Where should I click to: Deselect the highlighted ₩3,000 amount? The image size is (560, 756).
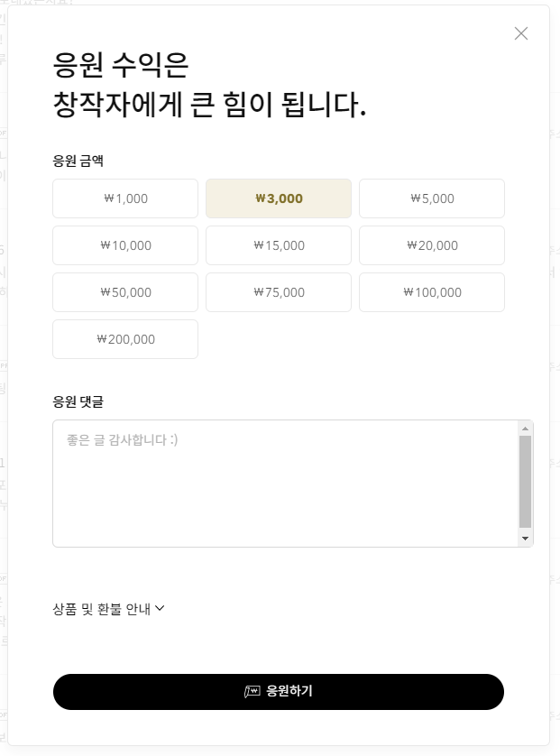(x=279, y=198)
